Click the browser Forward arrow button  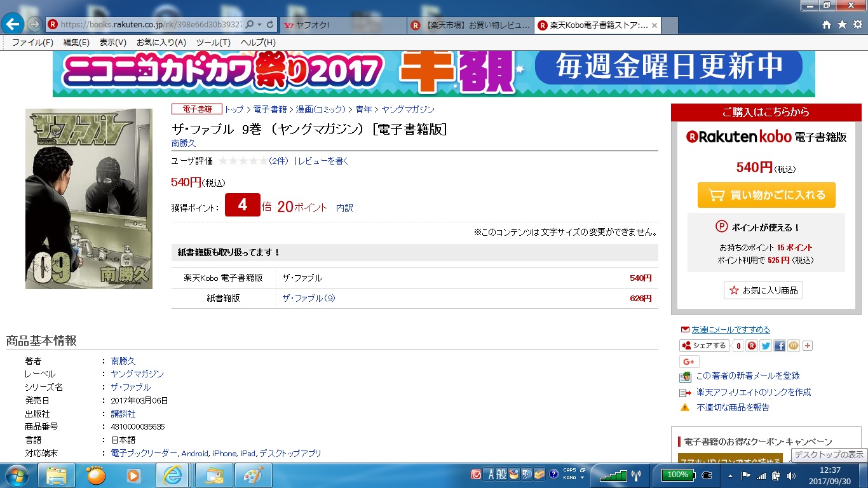click(x=34, y=24)
